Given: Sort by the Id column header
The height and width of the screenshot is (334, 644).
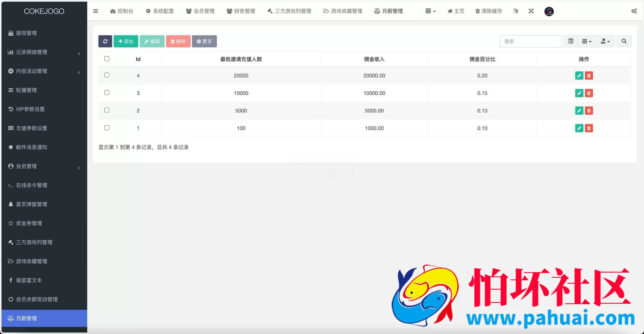Looking at the screenshot, I should point(138,59).
